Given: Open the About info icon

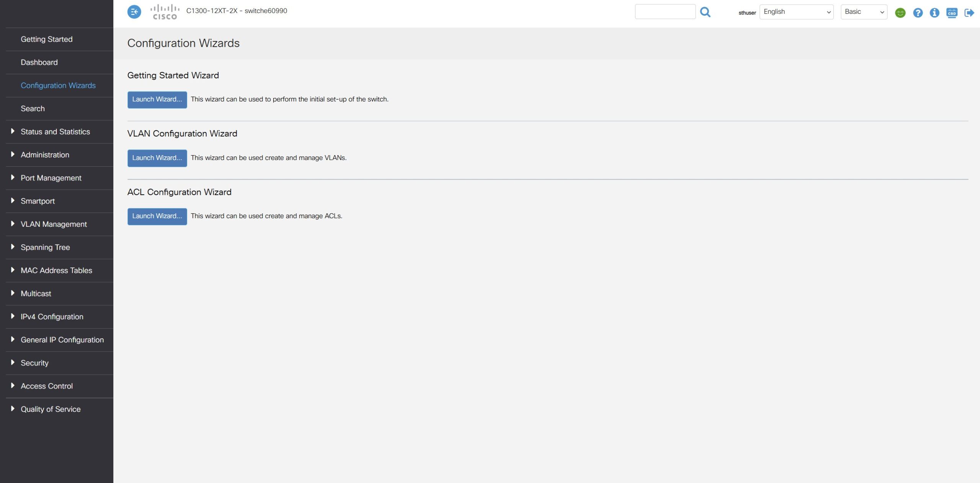Looking at the screenshot, I should point(934,13).
